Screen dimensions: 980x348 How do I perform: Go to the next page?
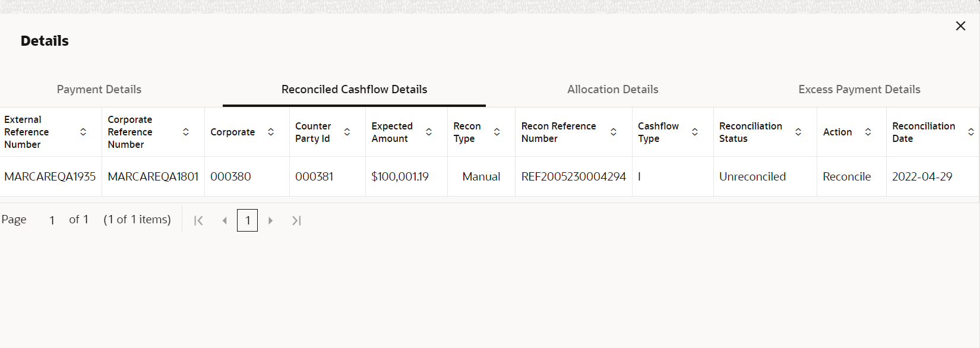(x=270, y=221)
